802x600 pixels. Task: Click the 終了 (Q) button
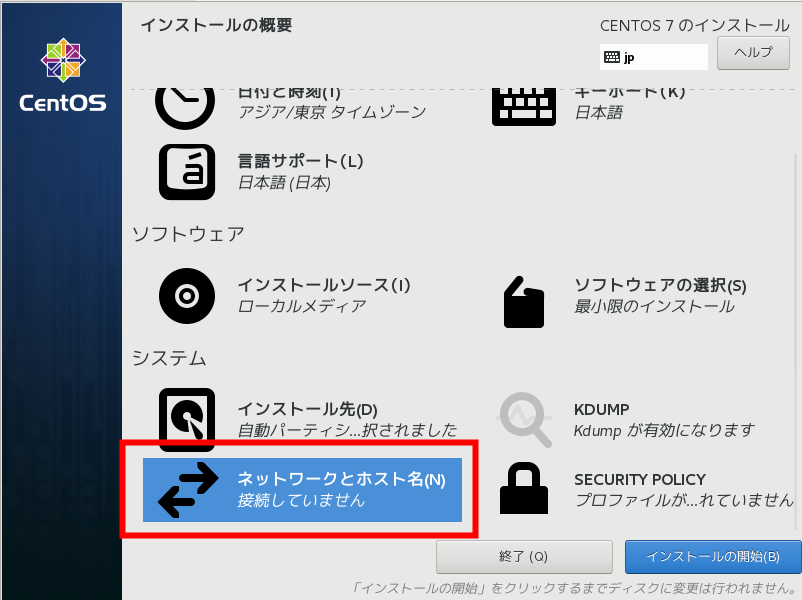(524, 557)
